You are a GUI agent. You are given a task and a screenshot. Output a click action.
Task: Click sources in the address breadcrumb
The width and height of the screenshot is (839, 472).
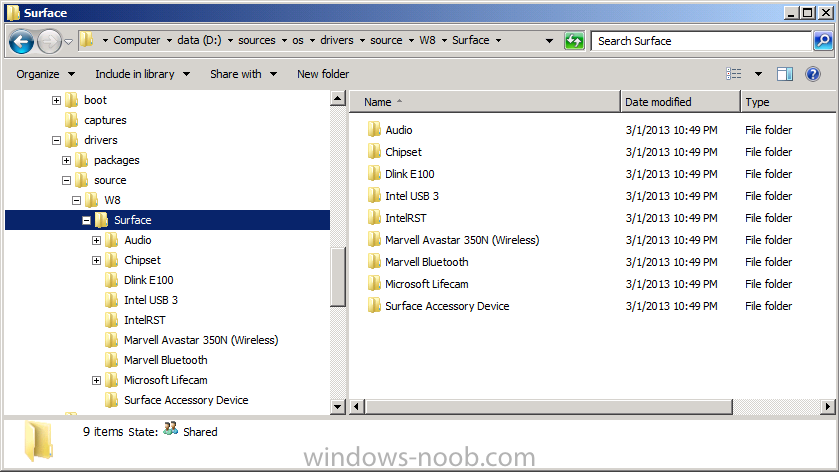point(257,40)
